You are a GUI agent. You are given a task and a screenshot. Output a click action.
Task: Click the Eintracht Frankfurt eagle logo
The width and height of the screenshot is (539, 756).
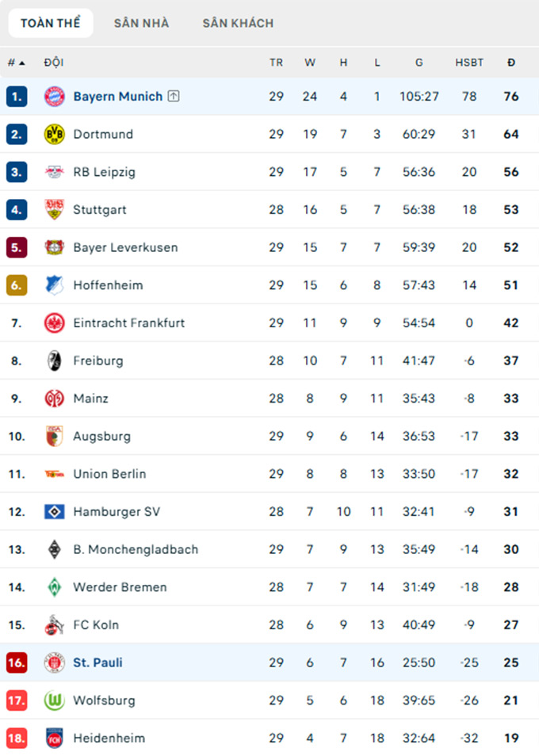pyautogui.click(x=54, y=323)
